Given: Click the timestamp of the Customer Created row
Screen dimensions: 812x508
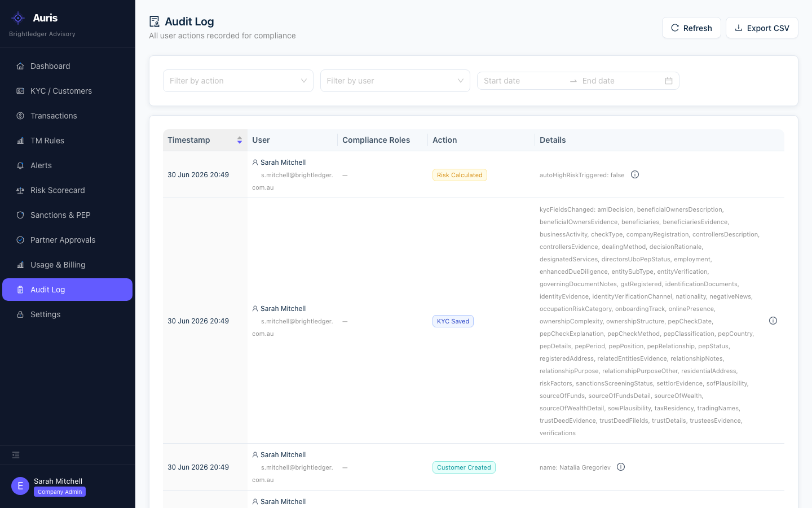Looking at the screenshot, I should [198, 467].
